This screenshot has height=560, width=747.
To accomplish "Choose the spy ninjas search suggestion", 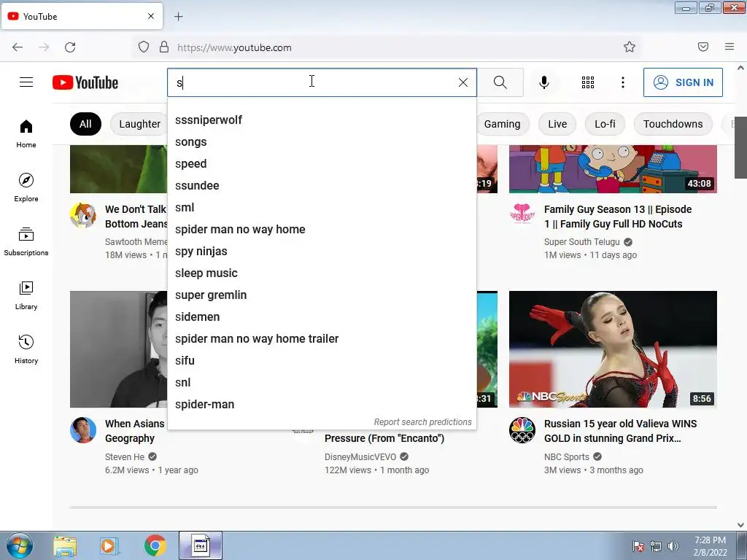I will (x=322, y=252).
